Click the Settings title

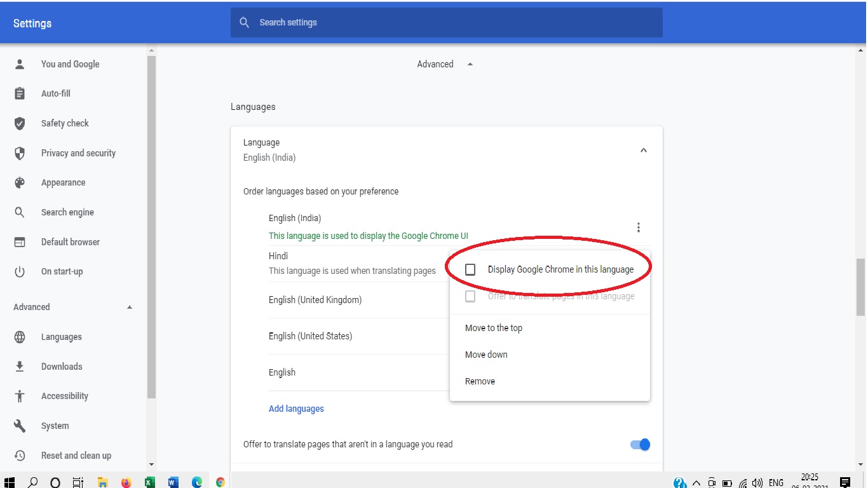tap(32, 24)
